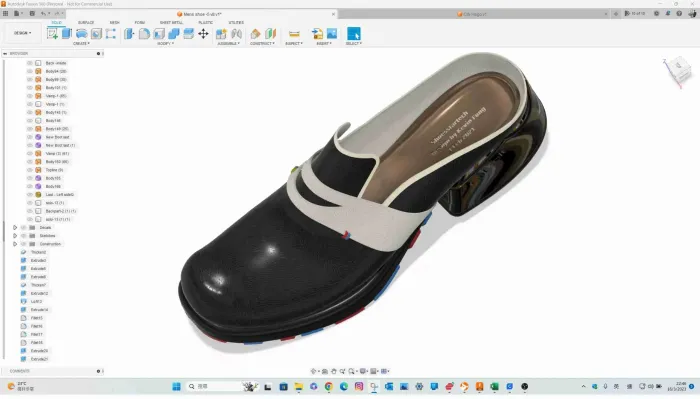Switch to the Surface tab

coord(86,22)
